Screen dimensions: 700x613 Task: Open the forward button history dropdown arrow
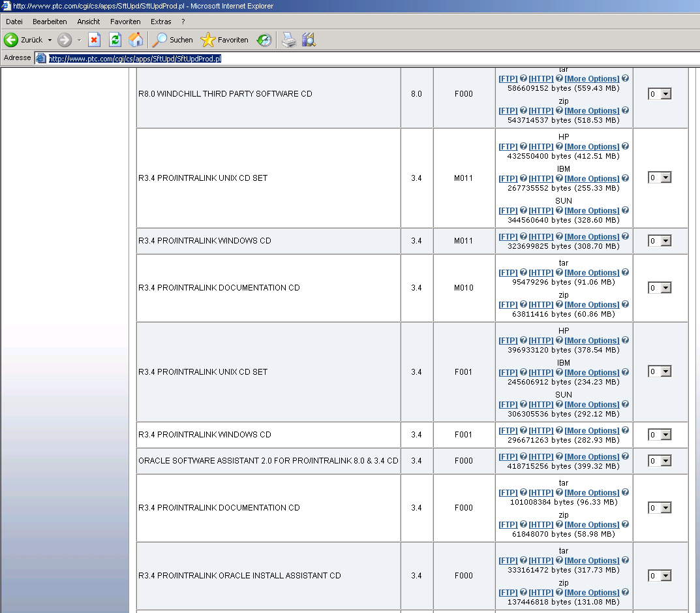79,40
